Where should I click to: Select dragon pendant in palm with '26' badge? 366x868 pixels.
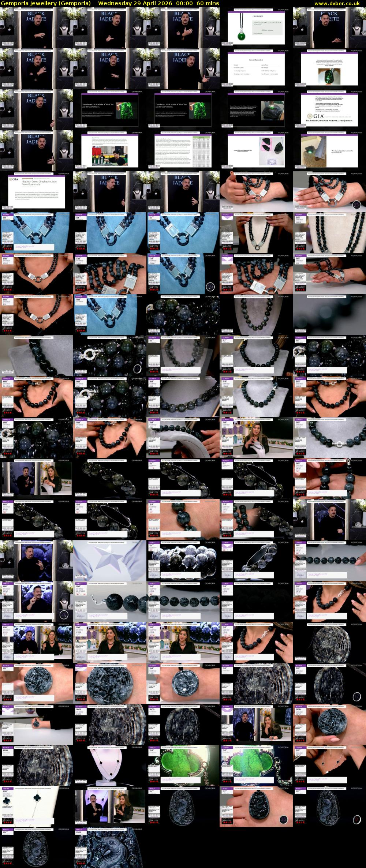(x=256, y=807)
